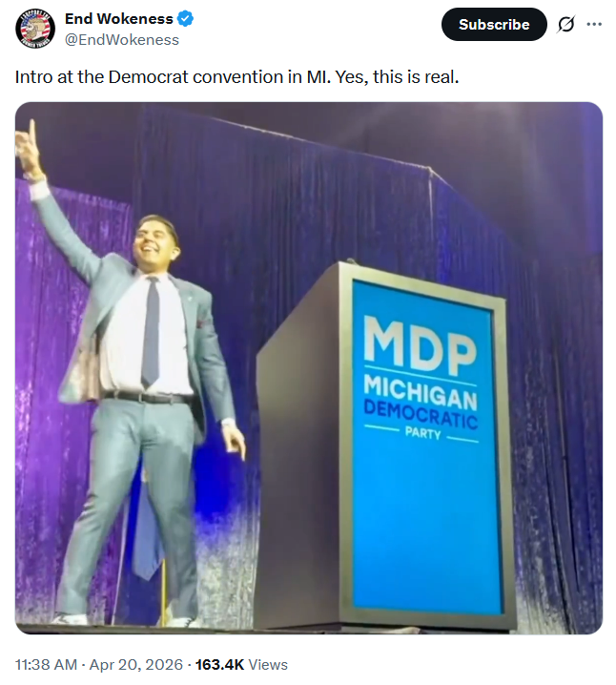Screen dimensions: 616x685
Task: Select the post text about Democrat convention
Action: 237,77
